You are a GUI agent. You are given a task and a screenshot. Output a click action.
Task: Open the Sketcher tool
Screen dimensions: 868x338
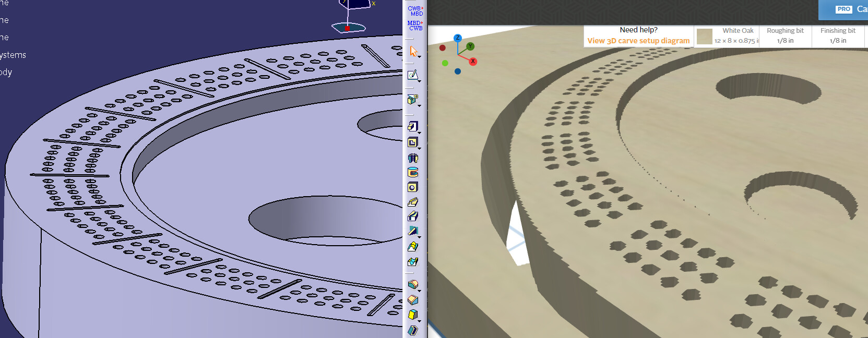pos(412,75)
